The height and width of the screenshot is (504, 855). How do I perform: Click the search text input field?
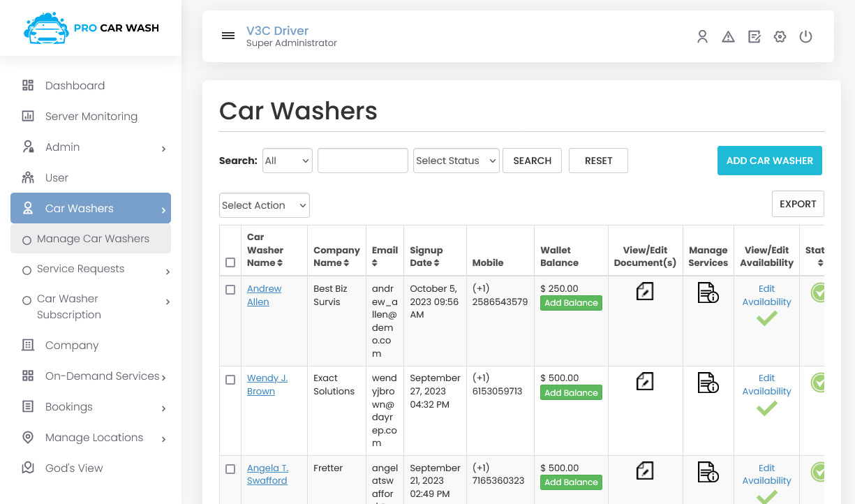[362, 161]
